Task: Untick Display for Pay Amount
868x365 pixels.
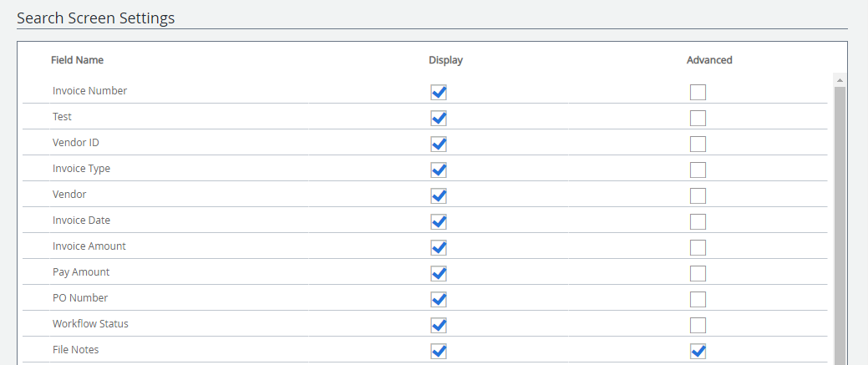Action: coord(439,273)
